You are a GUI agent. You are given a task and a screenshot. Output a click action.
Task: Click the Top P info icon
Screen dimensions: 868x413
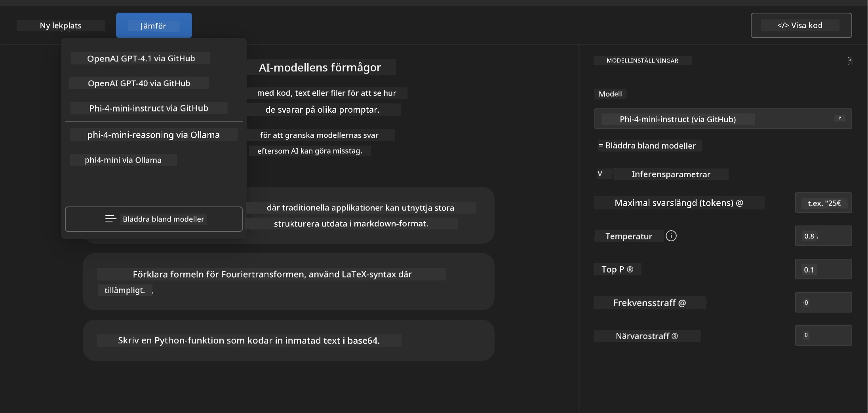tap(630, 269)
